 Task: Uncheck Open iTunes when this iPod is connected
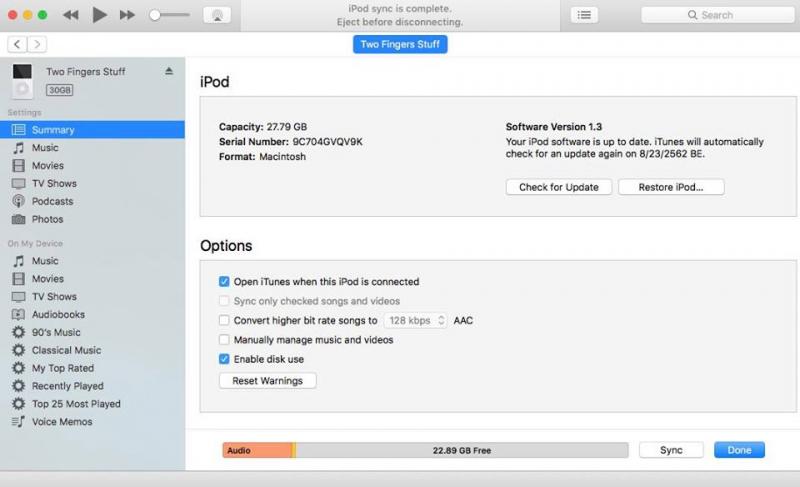point(224,281)
